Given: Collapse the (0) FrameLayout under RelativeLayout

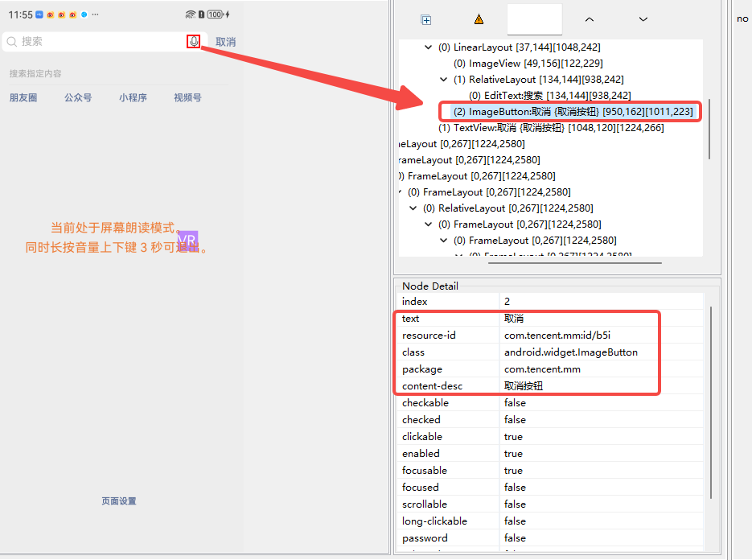Looking at the screenshot, I should click(428, 224).
